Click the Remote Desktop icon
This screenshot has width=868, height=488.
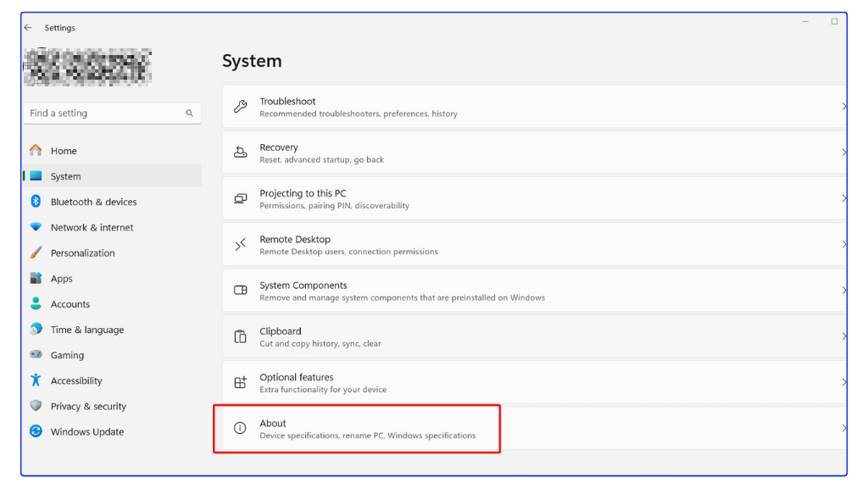238,245
